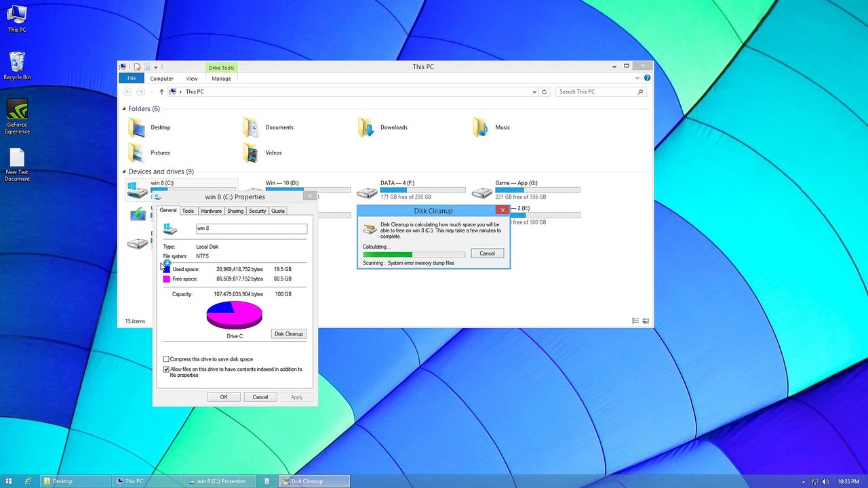Open the Pictures folder in This PC
The image size is (868, 488).
pos(150,152)
